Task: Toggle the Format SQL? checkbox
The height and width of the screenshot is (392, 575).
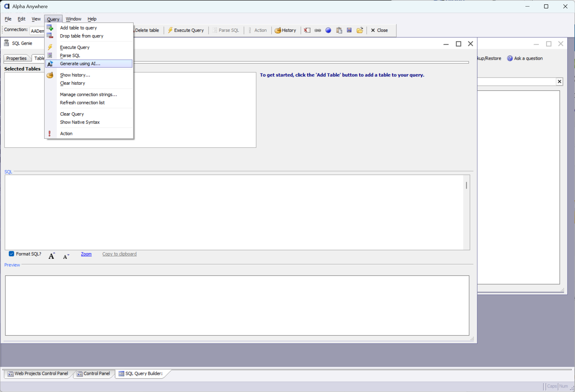Action: pos(11,254)
